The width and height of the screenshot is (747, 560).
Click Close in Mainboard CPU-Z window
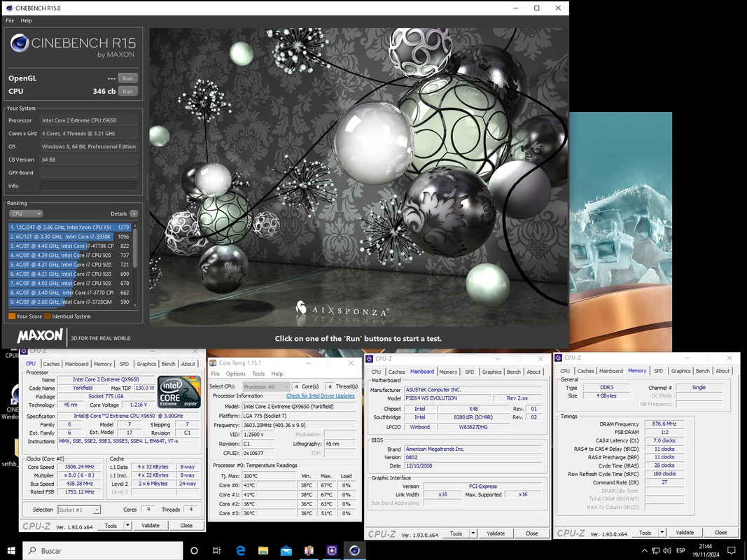(531, 533)
